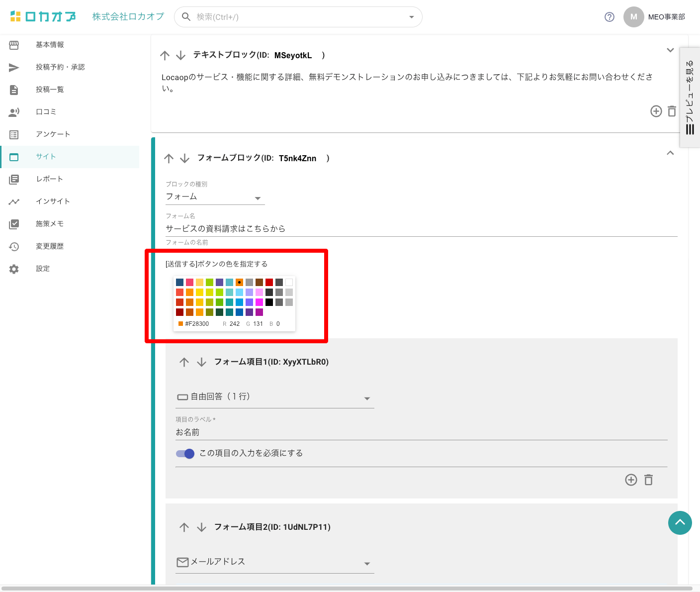
Task: Go to インサイト in sidebar
Action: click(53, 201)
